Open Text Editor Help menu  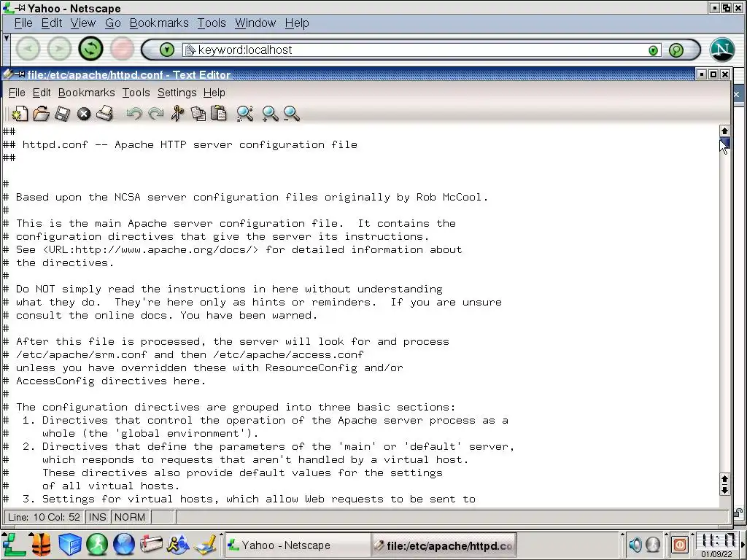click(214, 93)
